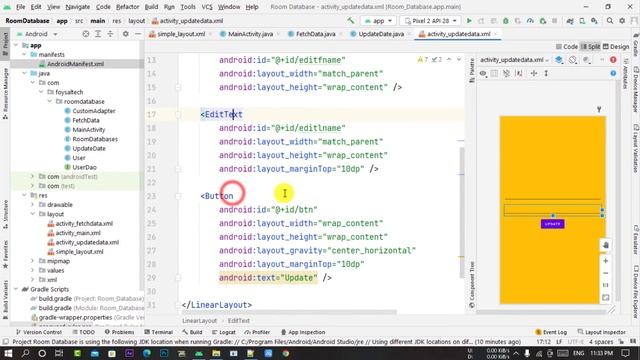This screenshot has height=360, width=640.
Task: Click the Make Project hammer icon
Action: [351, 21]
